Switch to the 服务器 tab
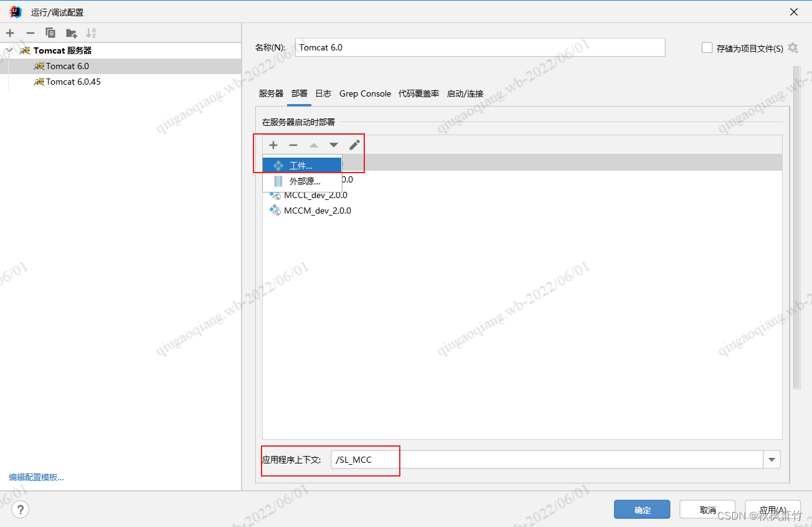Viewport: 812px width, 527px height. tap(271, 93)
